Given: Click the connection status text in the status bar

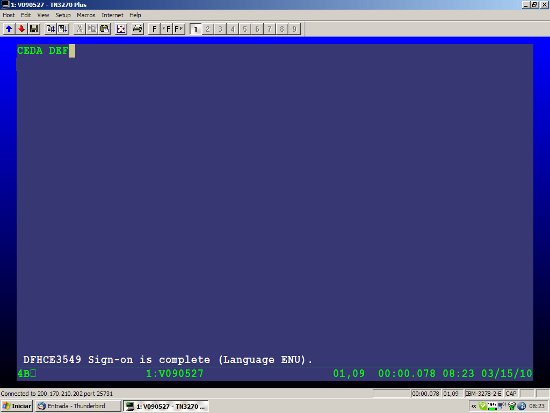Looking at the screenshot, I should point(57,394).
